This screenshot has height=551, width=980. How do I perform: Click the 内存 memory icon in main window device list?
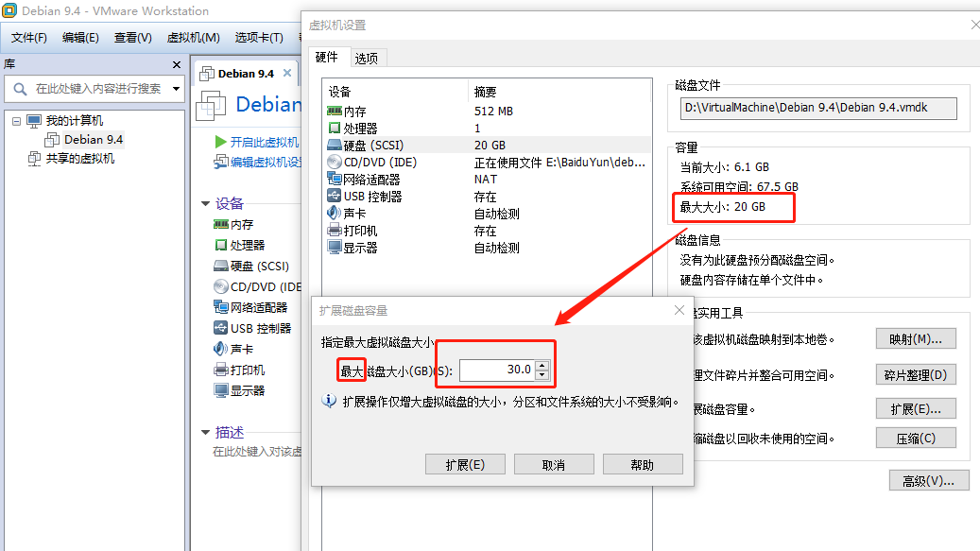220,224
